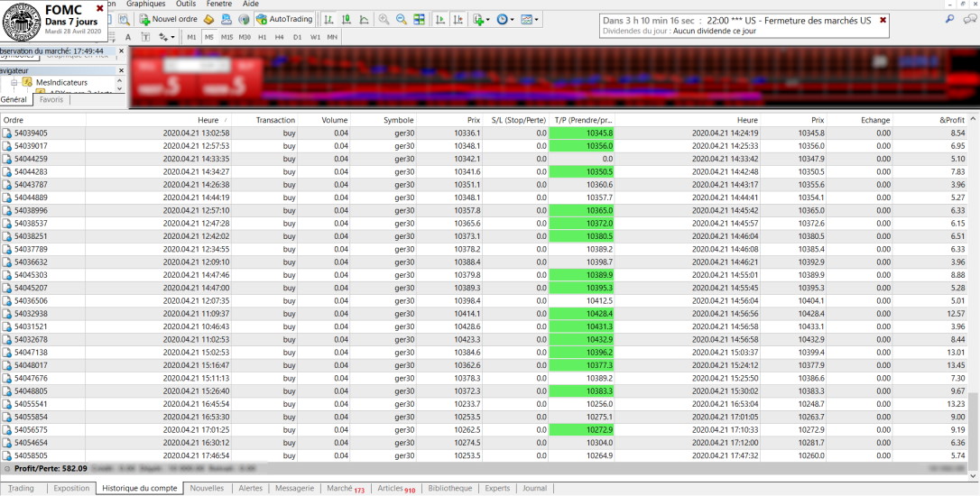This screenshot has height=496, width=980.
Task: Click the zoom in magnifier icon
Action: 384,19
